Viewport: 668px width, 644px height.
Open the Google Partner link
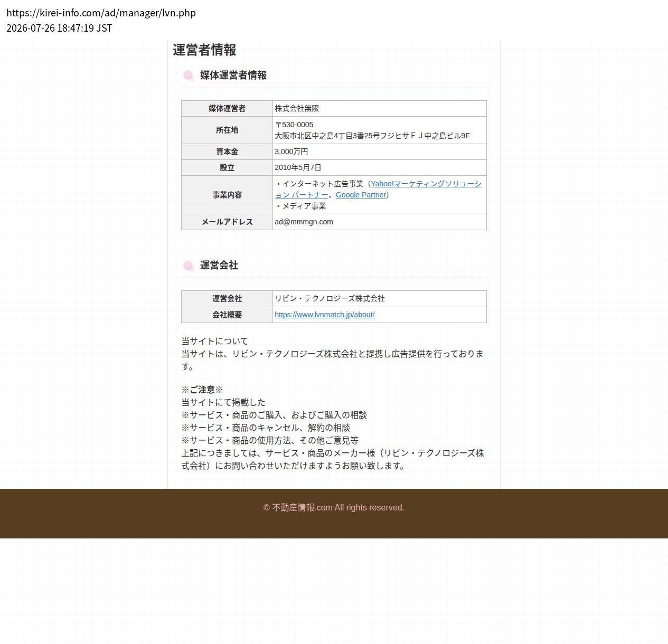pos(361,195)
